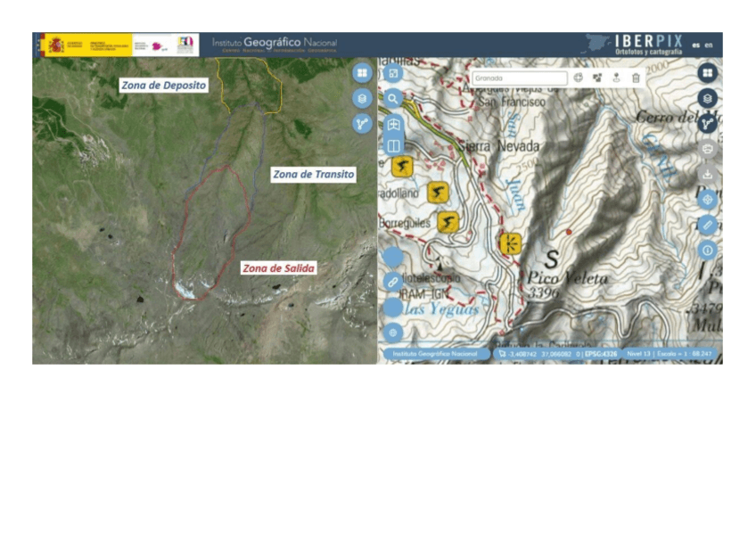Viewport: 756px width, 534px height.
Task: Click the cadastral parcel search icon in search bar
Action: click(597, 78)
